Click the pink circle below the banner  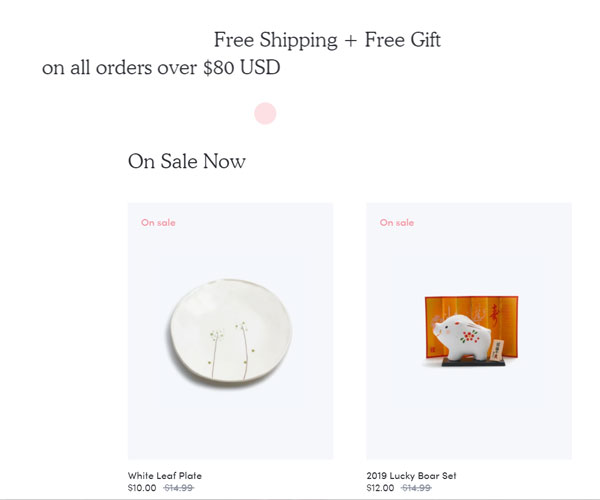tap(265, 113)
